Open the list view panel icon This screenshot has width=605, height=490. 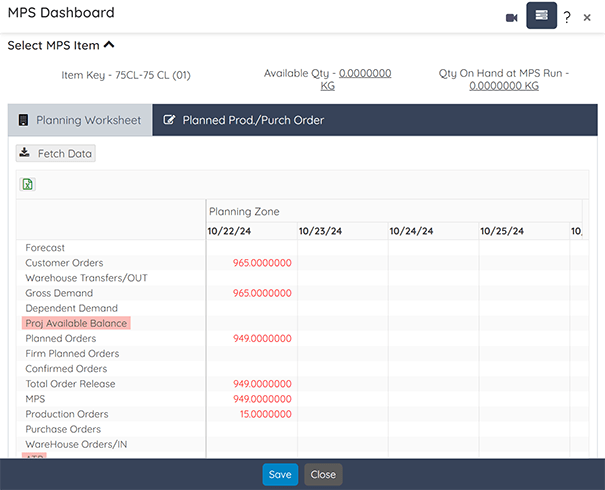(541, 15)
